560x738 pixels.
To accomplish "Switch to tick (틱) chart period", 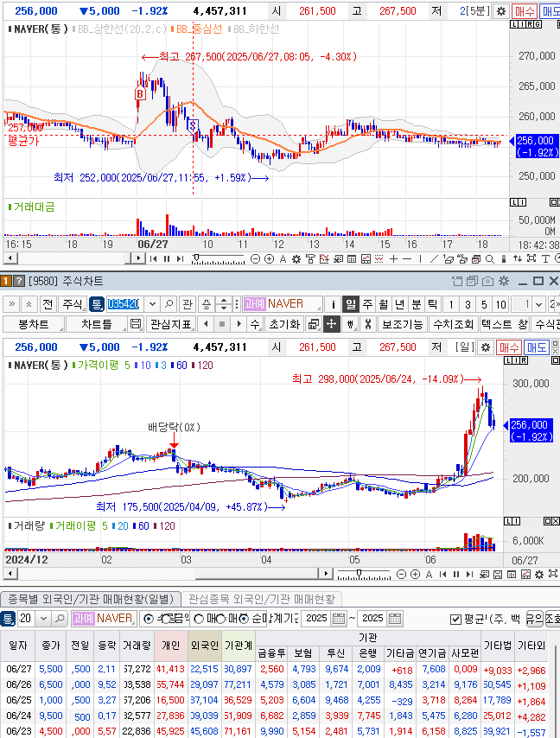I will pos(432,304).
